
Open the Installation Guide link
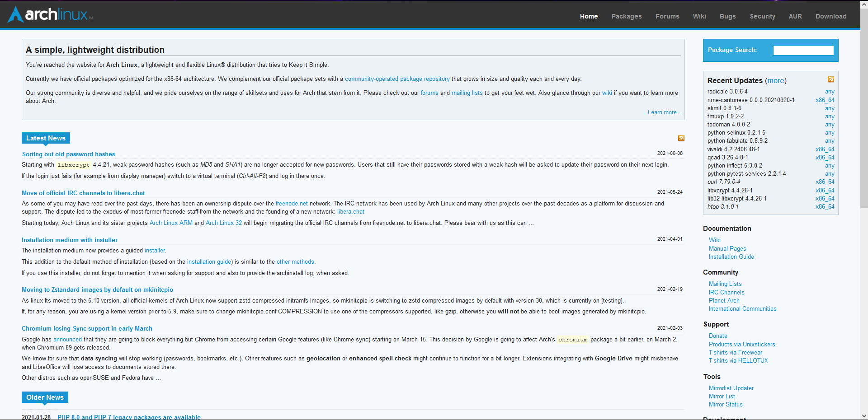[731, 257]
